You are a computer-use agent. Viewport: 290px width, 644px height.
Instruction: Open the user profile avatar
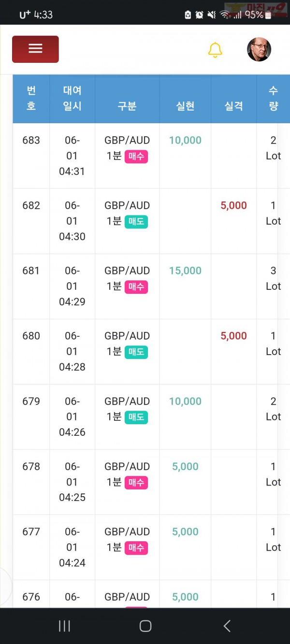(x=259, y=49)
